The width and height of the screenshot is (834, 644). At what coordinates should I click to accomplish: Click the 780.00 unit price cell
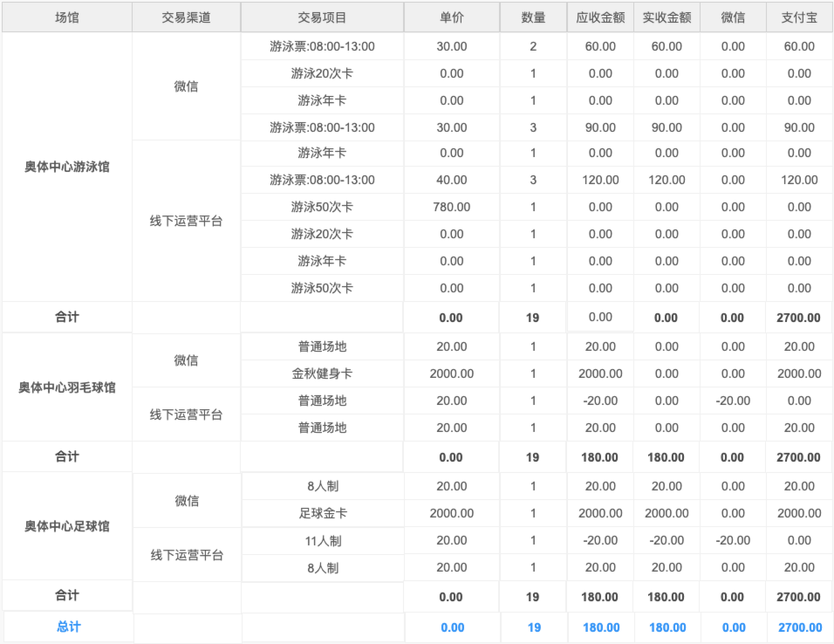[x=451, y=207]
